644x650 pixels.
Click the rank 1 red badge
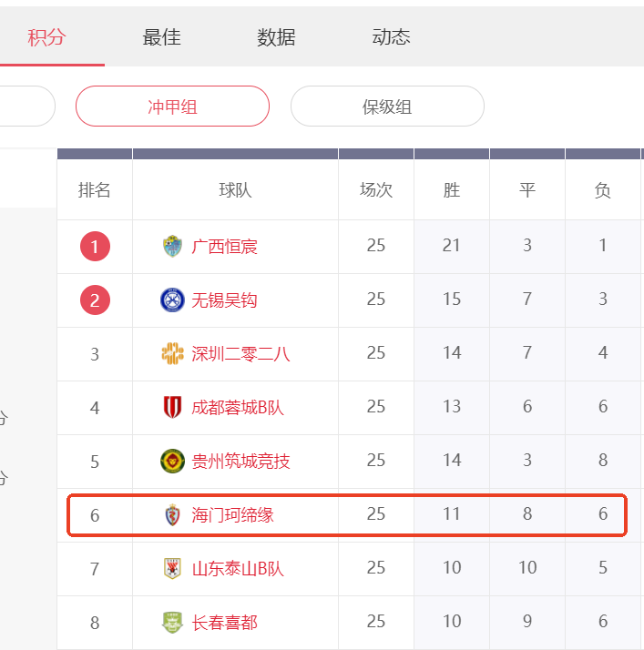coord(95,246)
